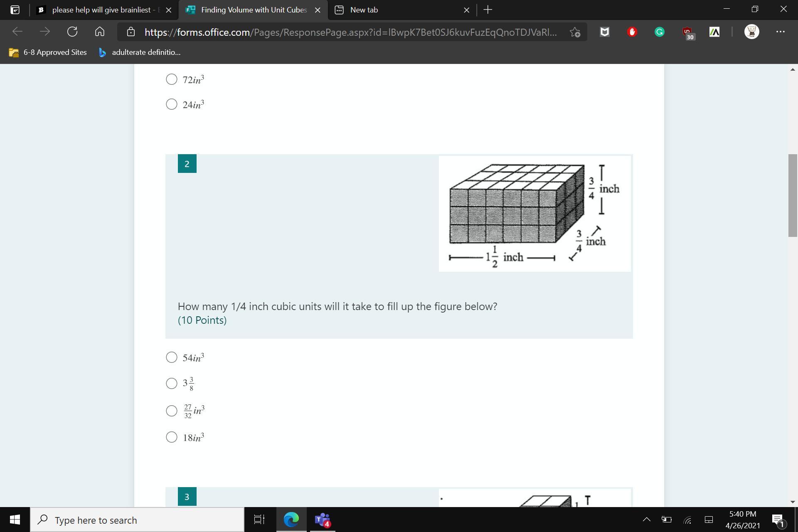Click the home page icon
The width and height of the screenshot is (798, 532).
pyautogui.click(x=99, y=32)
